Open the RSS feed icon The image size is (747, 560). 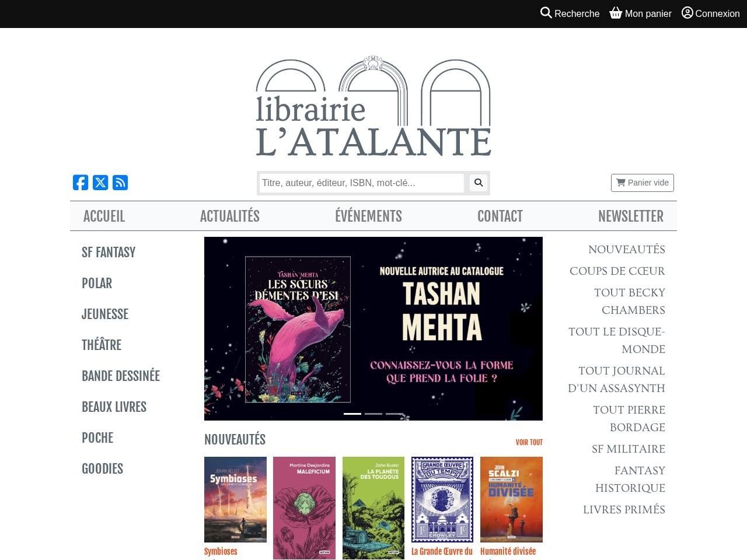(x=120, y=182)
